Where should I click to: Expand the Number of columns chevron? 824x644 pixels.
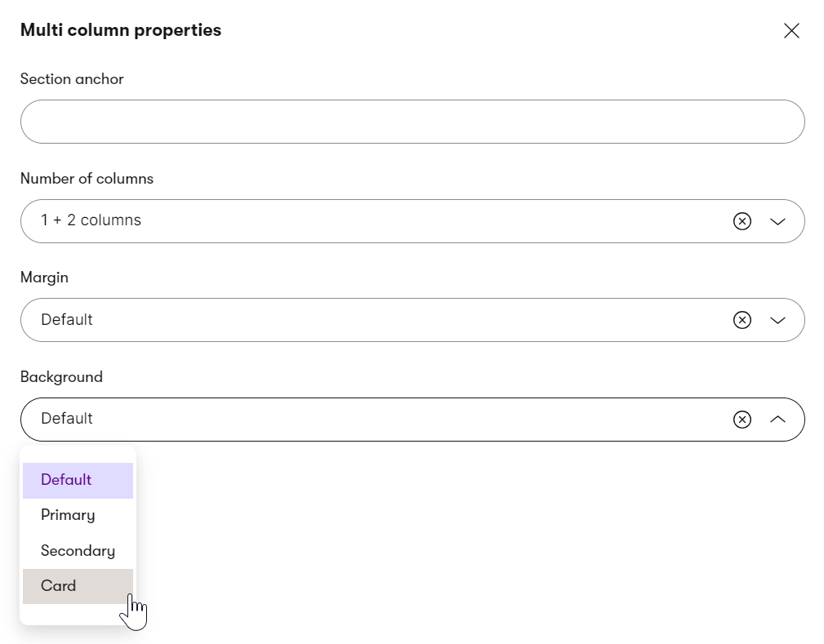coord(777,221)
